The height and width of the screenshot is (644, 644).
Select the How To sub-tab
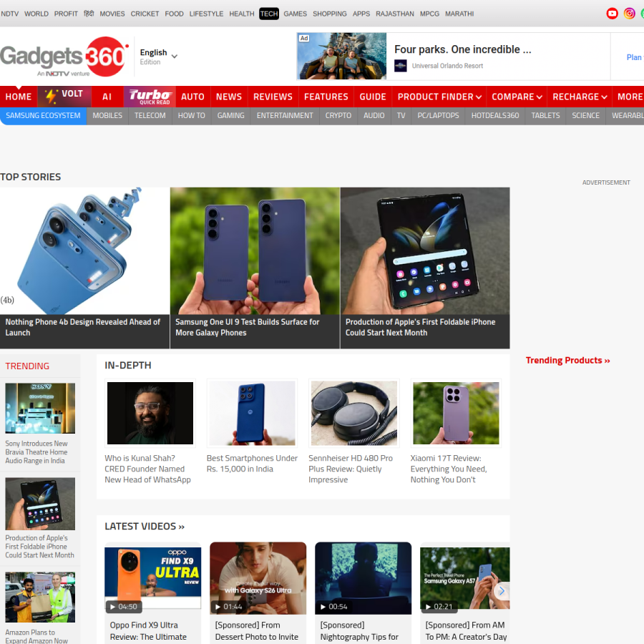click(191, 116)
